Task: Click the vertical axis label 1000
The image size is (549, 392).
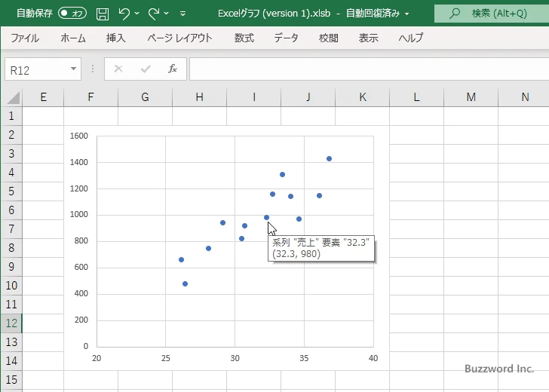Action: point(78,215)
